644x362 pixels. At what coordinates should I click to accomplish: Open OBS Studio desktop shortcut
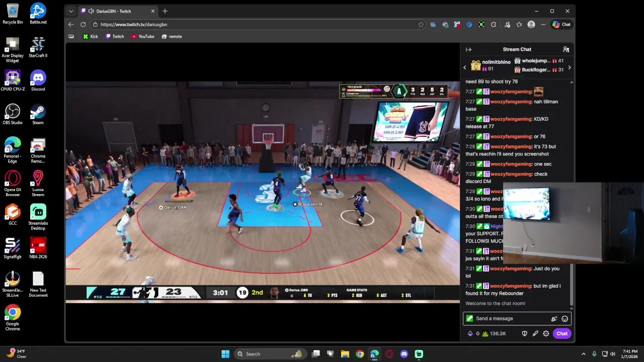[x=13, y=114]
